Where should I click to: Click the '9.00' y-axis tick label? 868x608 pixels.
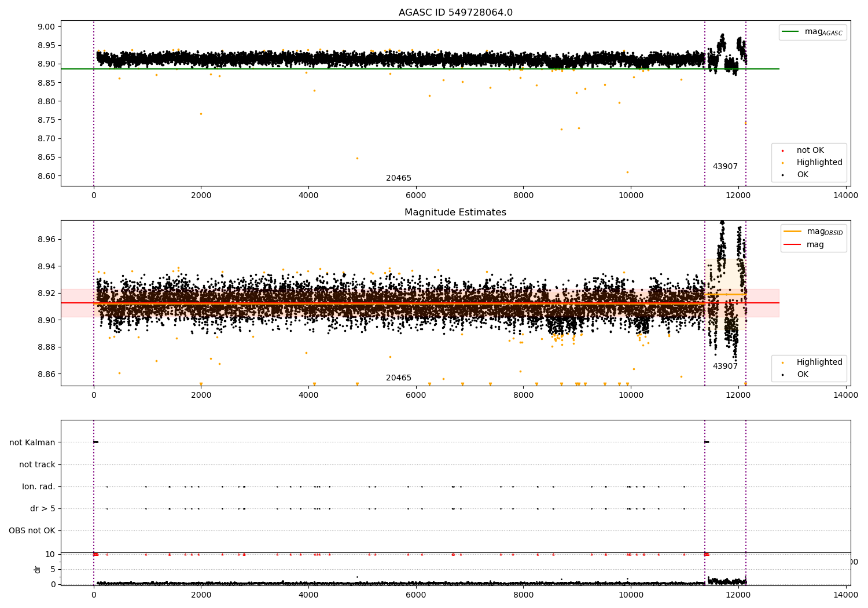pos(47,27)
